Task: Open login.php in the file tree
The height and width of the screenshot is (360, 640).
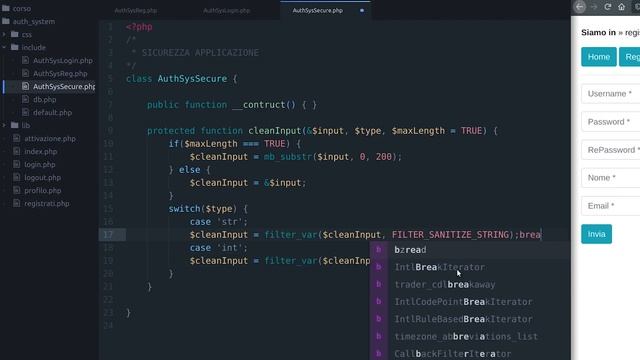Action: click(40, 164)
